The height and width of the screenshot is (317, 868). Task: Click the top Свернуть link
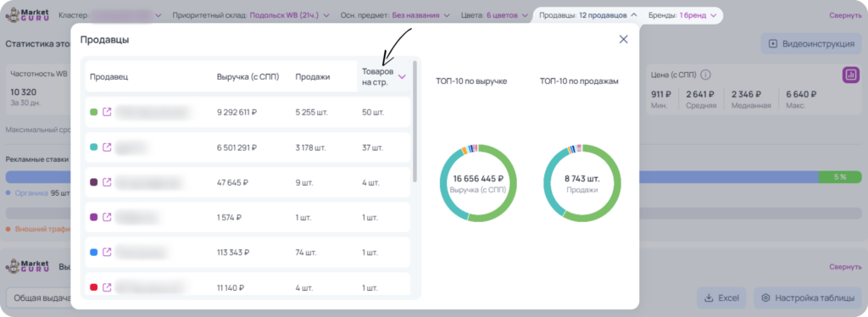click(846, 15)
